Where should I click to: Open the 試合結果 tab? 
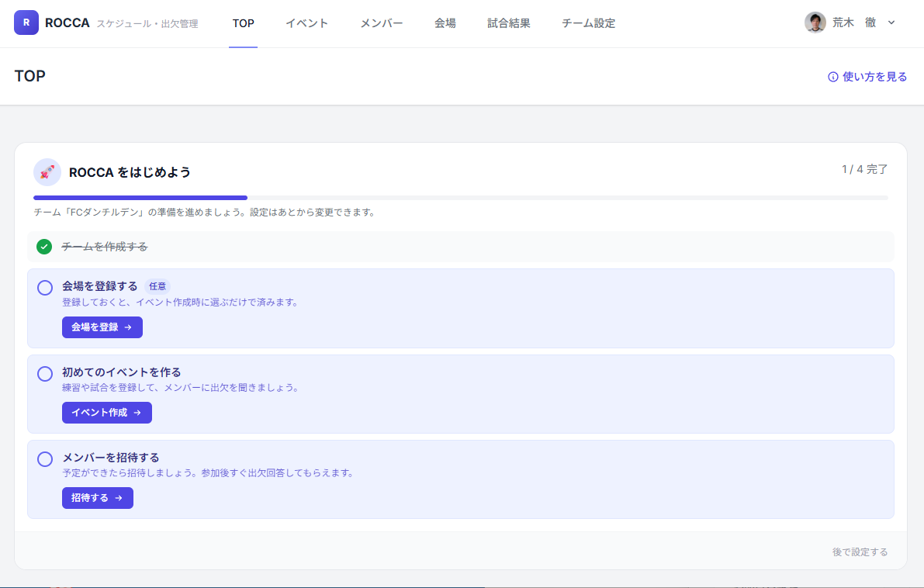509,23
